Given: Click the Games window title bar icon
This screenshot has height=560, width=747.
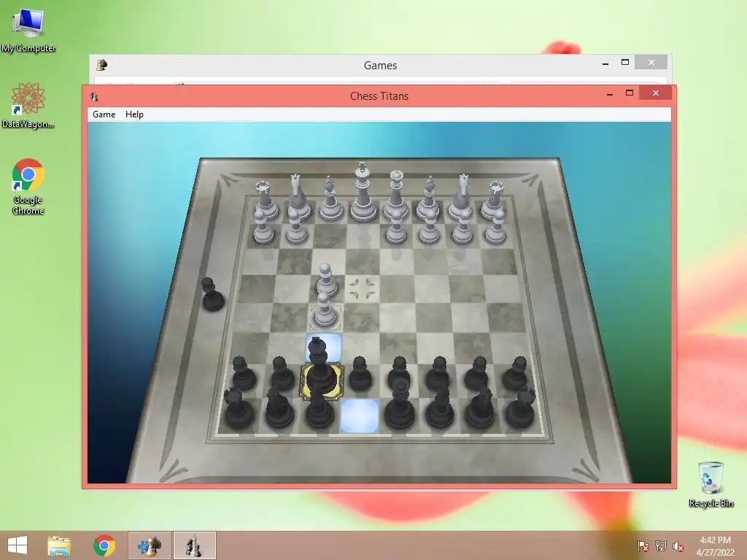Looking at the screenshot, I should [x=101, y=65].
